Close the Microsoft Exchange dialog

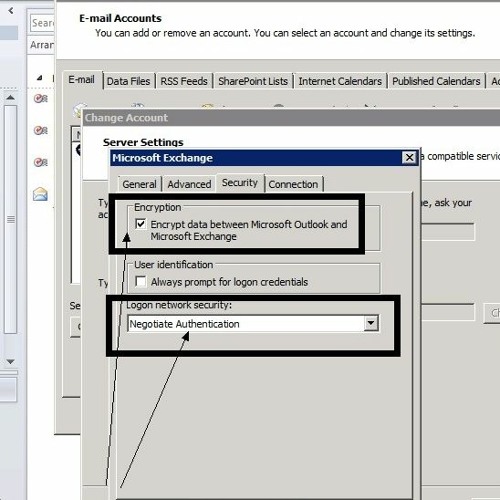click(409, 157)
